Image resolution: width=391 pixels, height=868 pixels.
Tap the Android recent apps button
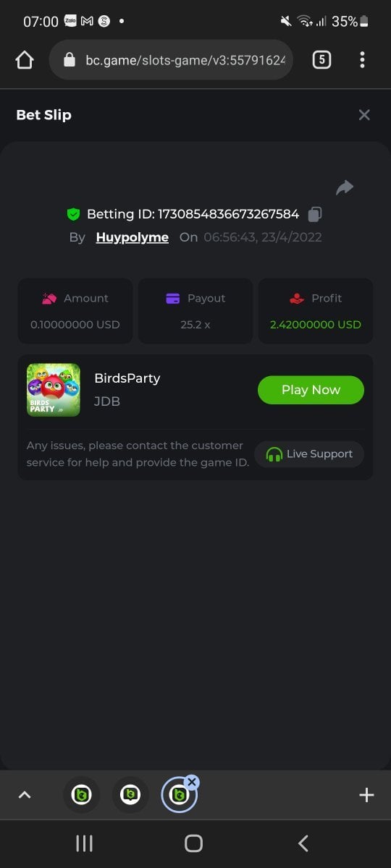click(85, 843)
